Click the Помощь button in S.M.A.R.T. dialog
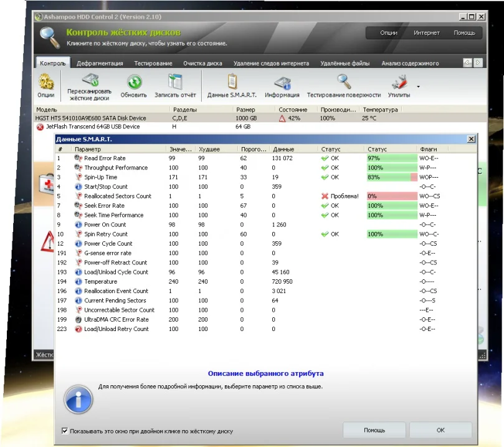The width and height of the screenshot is (504, 447). [374, 430]
